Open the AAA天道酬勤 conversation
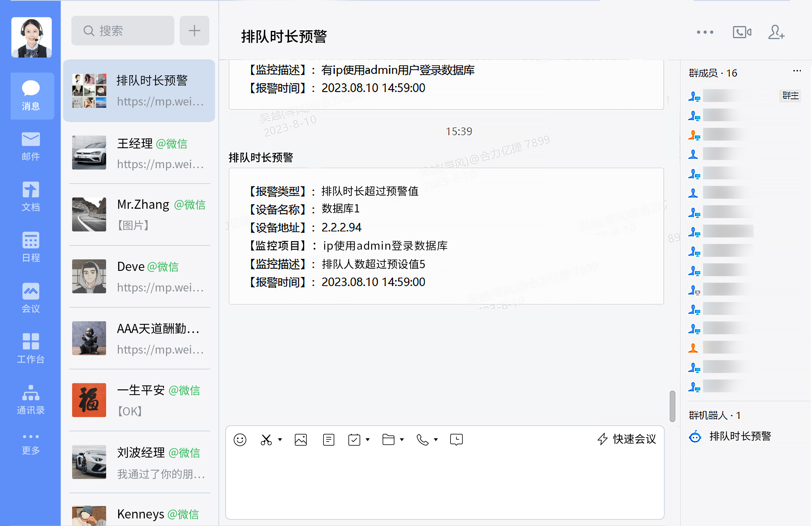This screenshot has width=812, height=526. 139,338
